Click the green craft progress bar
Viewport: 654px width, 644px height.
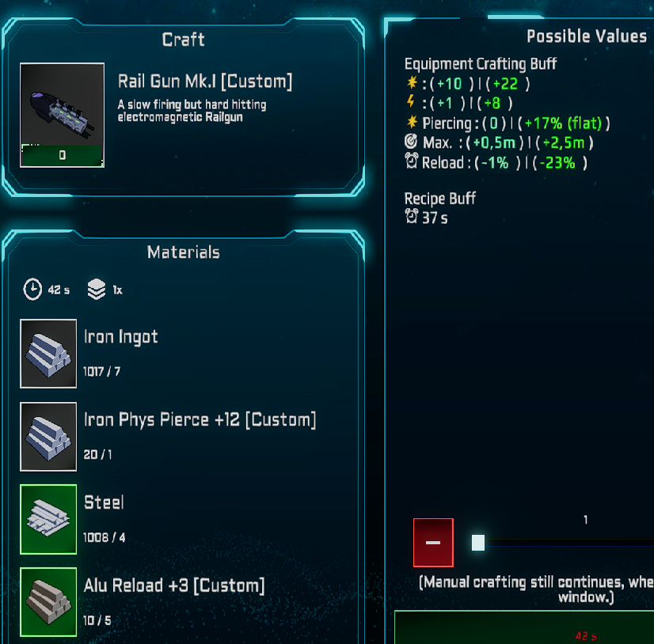(x=524, y=627)
